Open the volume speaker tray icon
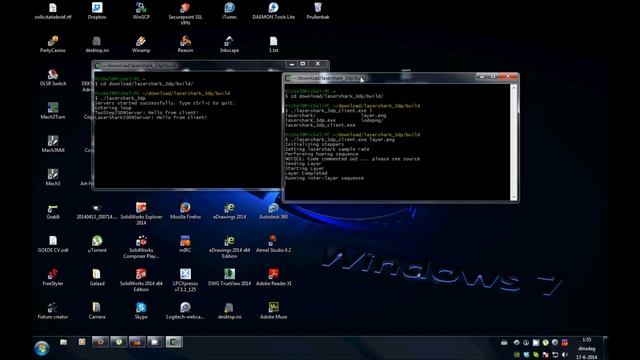The image size is (640, 360). pyautogui.click(x=565, y=355)
